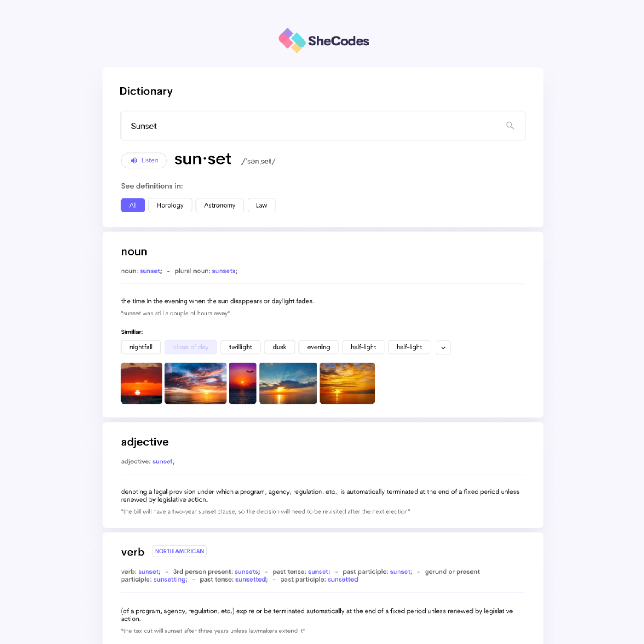Toggle the Astronomy definitions filter
644x644 pixels.
219,205
